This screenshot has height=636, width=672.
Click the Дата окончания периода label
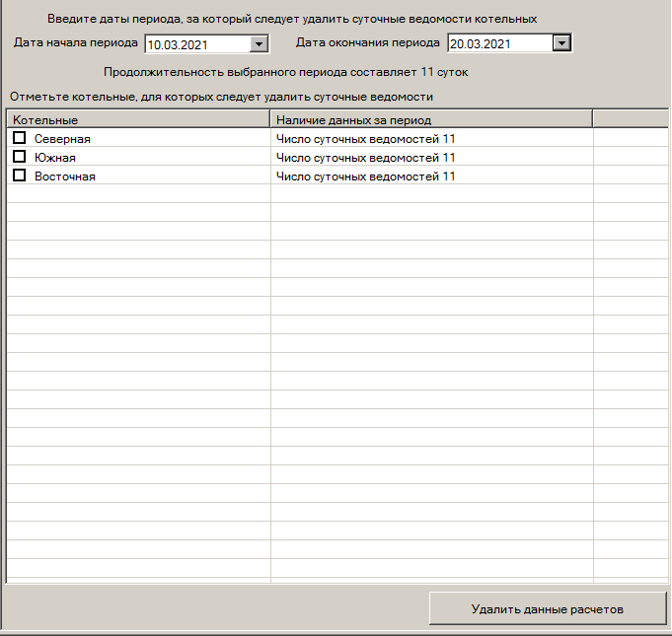pyautogui.click(x=368, y=43)
